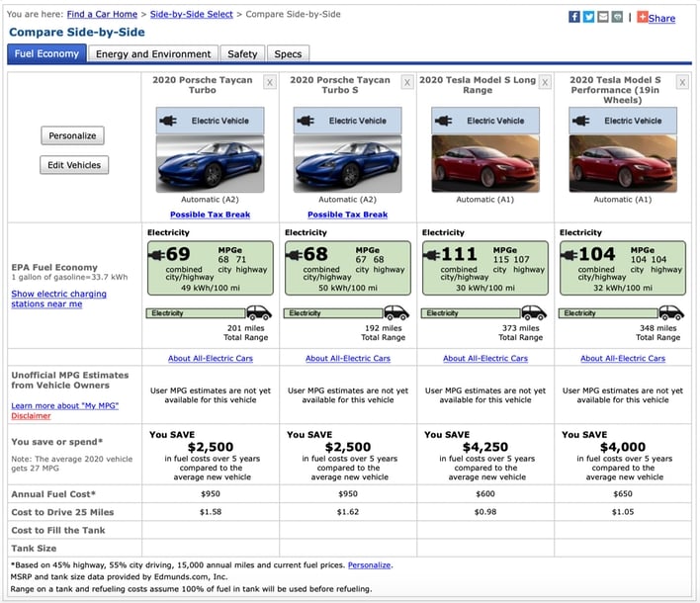
Task: Click car icon beside 192 miles range bar
Action: point(396,312)
